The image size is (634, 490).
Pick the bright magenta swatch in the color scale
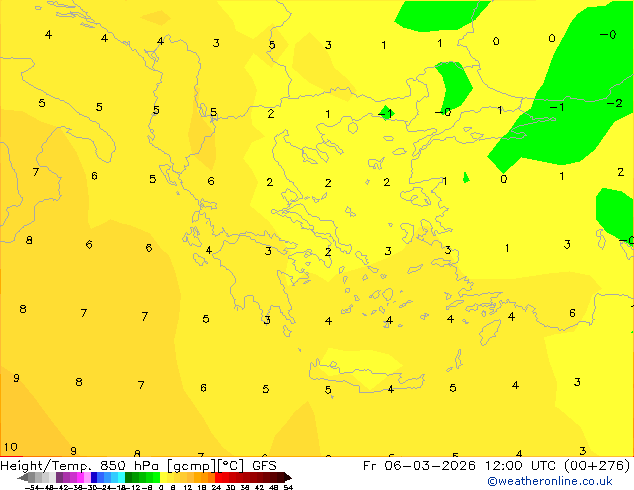coord(80,477)
